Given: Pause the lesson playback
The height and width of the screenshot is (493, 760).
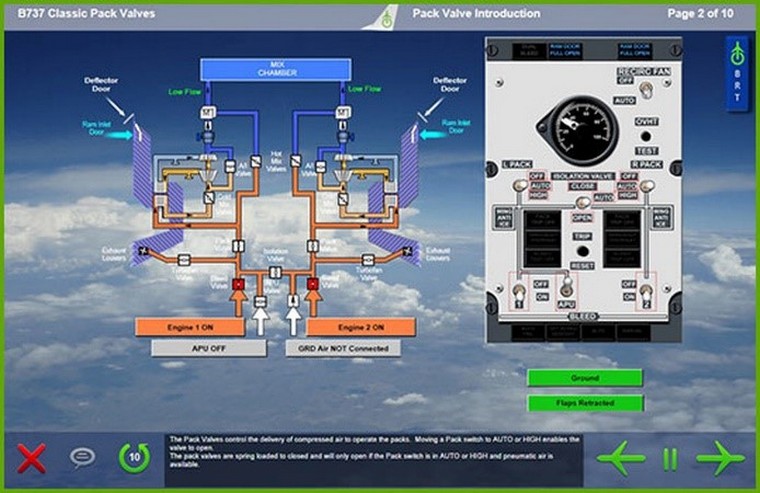Looking at the screenshot, I should (x=670, y=458).
